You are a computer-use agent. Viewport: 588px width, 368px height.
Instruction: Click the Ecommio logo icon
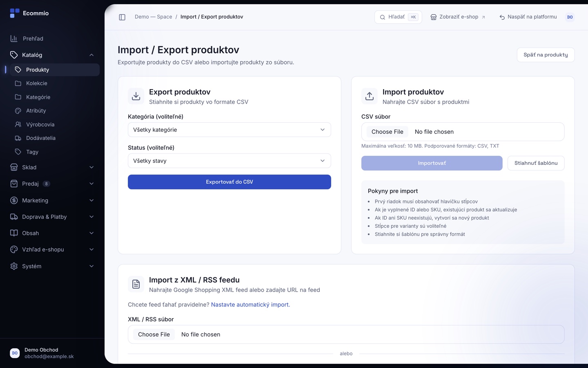coord(15,13)
